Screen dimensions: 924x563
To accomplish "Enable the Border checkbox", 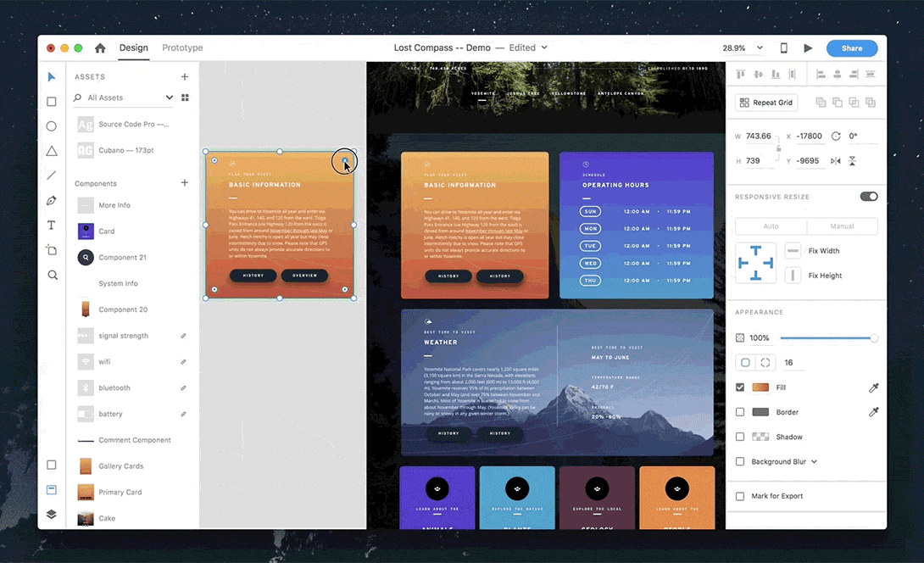I will (740, 412).
